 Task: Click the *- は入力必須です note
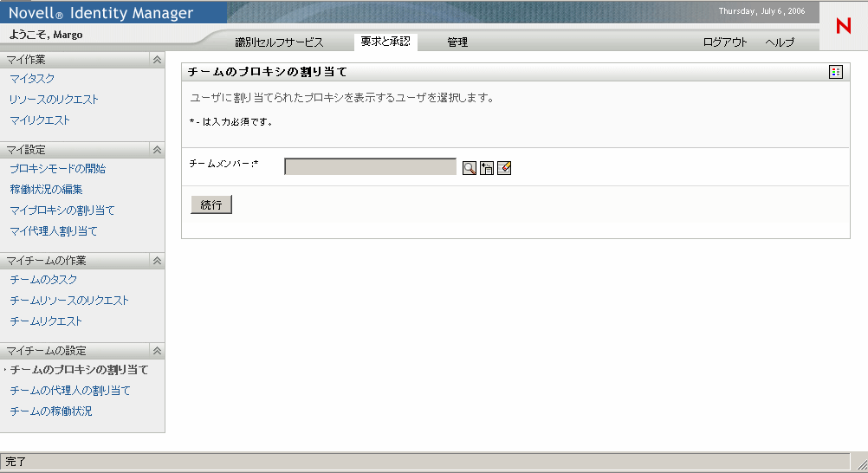point(230,122)
